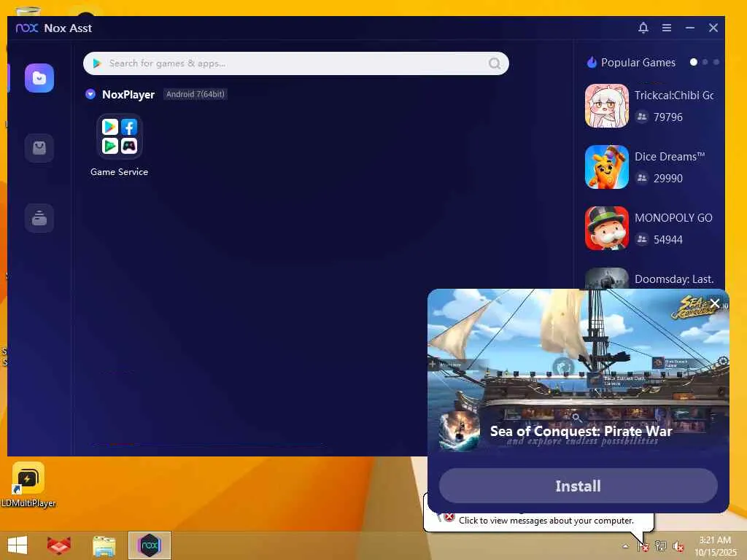747x560 pixels.
Task: Click the taskbar clock showing 3:21 AM
Action: point(715,546)
